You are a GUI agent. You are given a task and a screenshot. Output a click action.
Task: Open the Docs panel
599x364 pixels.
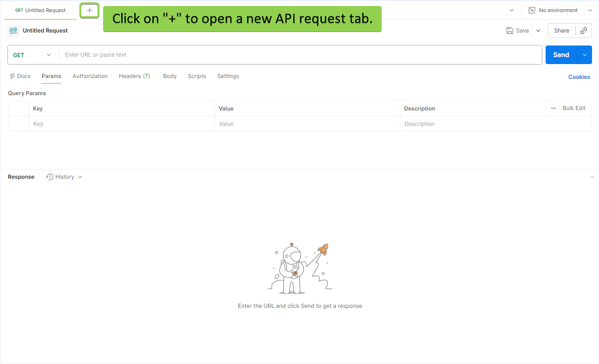[x=20, y=76]
